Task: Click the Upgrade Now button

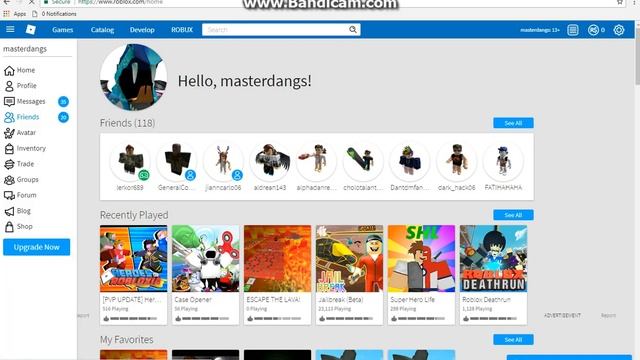Action: pos(36,247)
